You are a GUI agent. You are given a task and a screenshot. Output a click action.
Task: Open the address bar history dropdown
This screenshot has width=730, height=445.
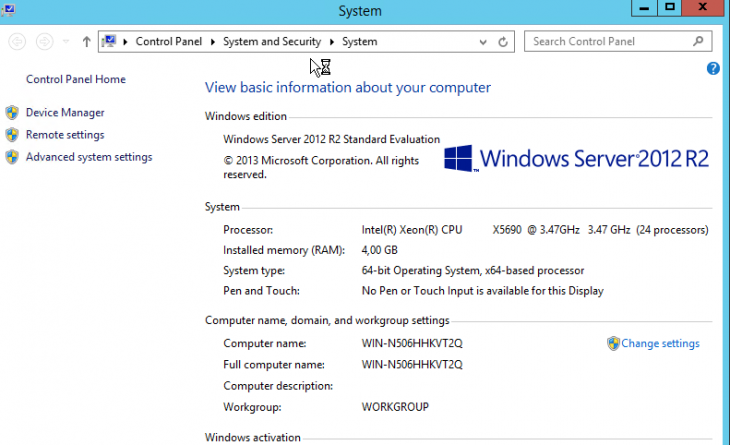(x=483, y=42)
